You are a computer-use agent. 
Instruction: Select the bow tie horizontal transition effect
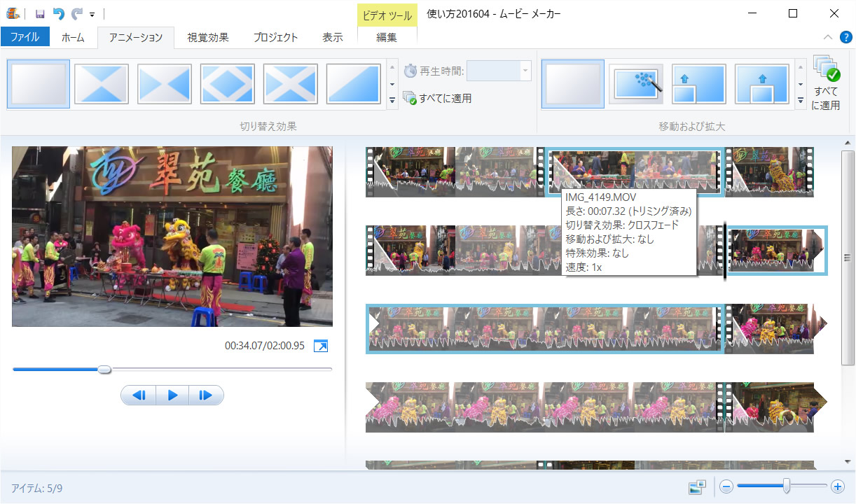tap(164, 83)
